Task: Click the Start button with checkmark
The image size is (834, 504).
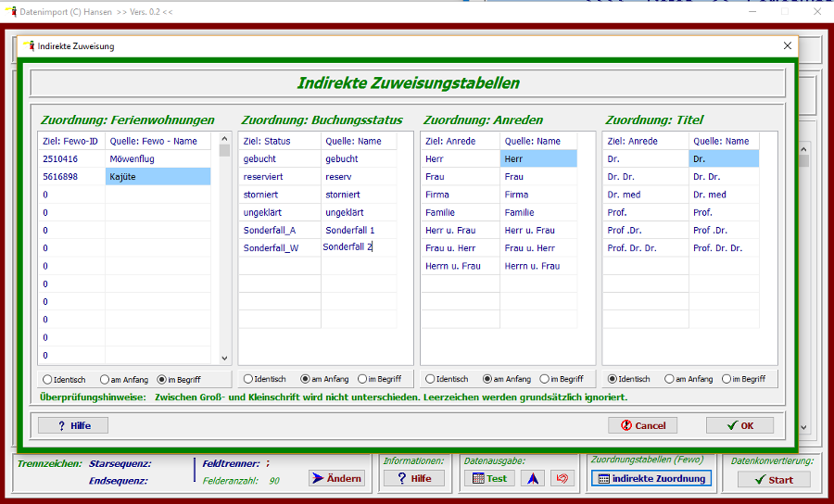Action: tap(774, 480)
